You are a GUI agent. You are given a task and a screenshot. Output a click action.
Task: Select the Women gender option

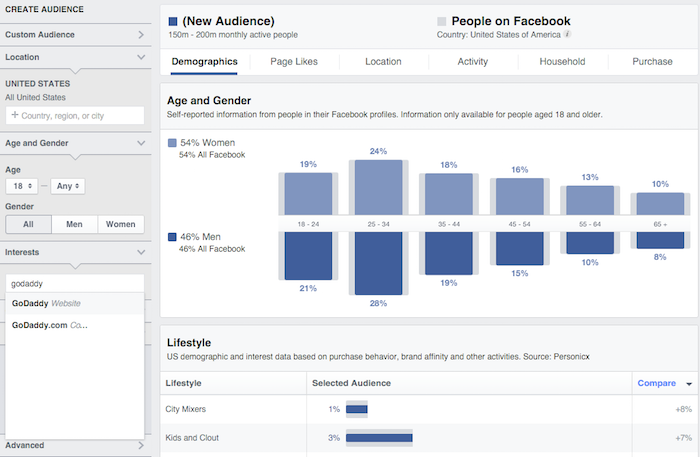pos(121,224)
